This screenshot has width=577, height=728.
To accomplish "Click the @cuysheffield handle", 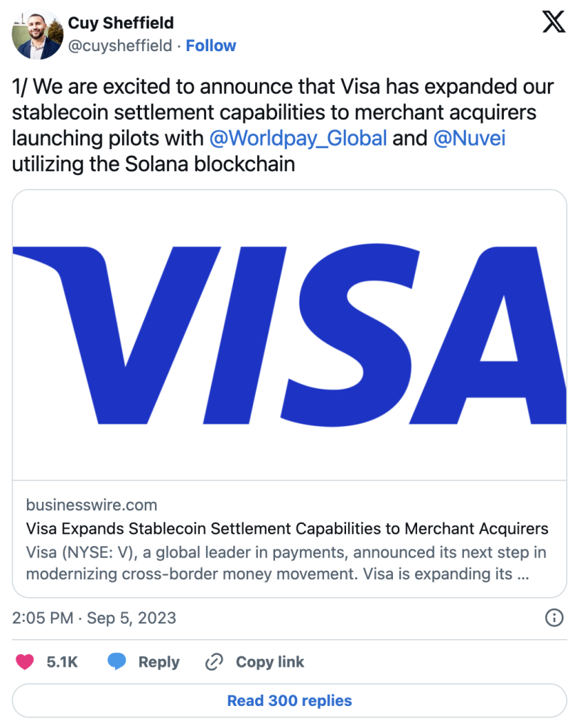I will point(120,45).
